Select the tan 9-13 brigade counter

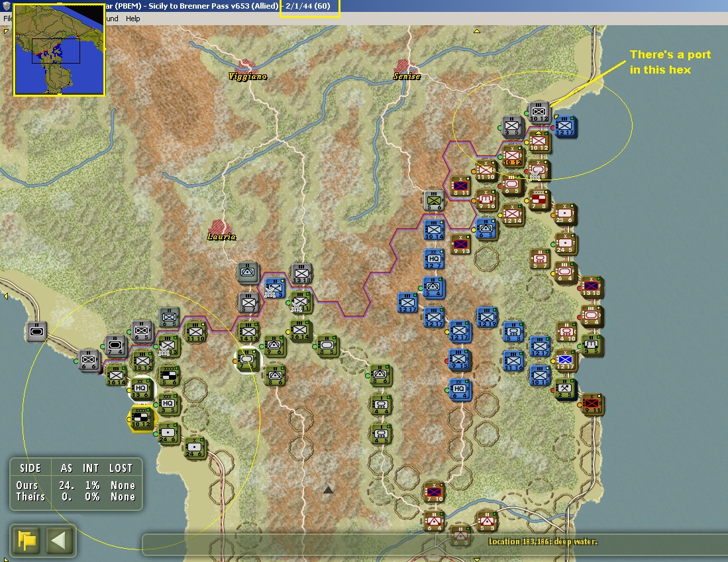coord(461,245)
